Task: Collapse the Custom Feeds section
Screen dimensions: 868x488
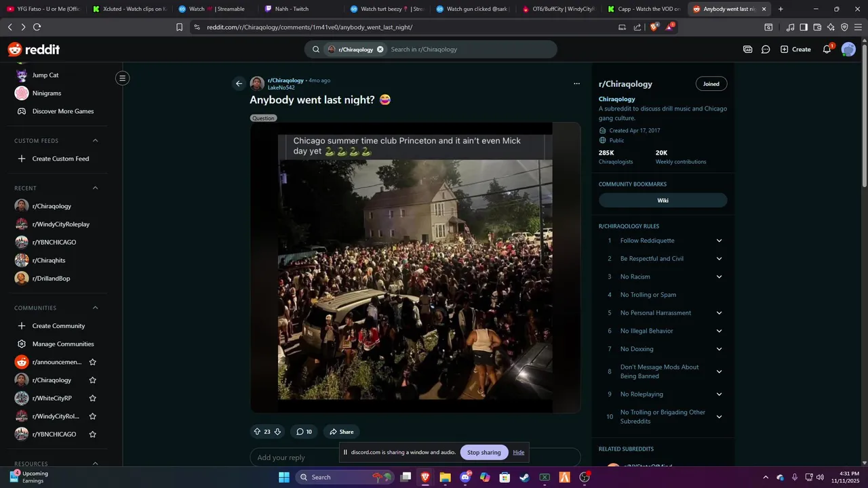Action: pyautogui.click(x=95, y=141)
